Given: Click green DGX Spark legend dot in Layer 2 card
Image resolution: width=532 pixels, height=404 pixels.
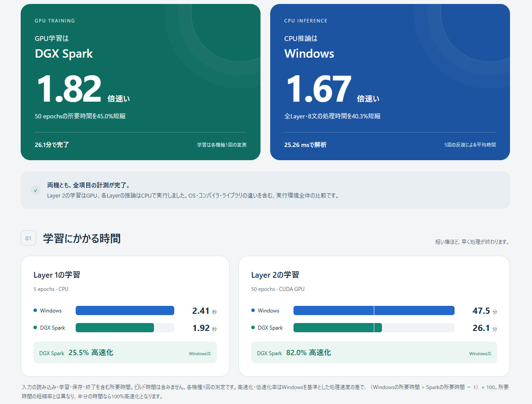Looking at the screenshot, I should 253,327.
